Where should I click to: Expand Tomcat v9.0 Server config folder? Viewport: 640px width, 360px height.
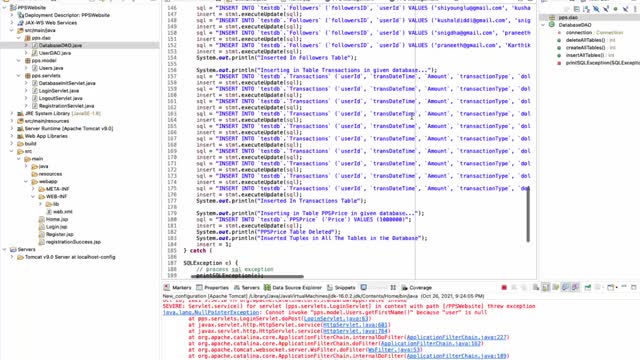11,257
